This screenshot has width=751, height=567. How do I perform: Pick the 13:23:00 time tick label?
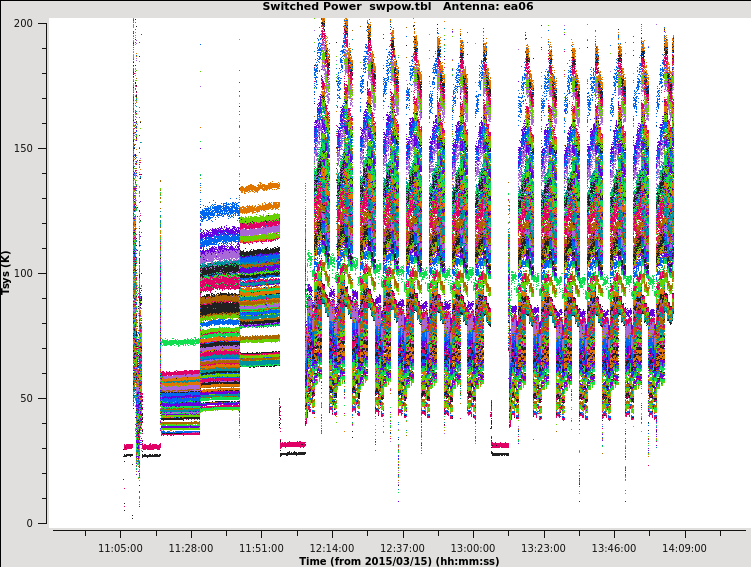[x=543, y=548]
